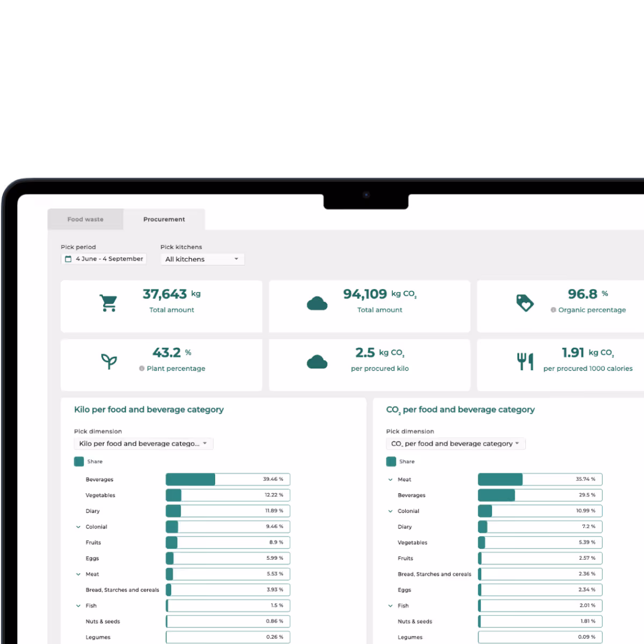This screenshot has width=644, height=644.
Task: Click the Kilo per food and beverage category heading
Action: [149, 409]
